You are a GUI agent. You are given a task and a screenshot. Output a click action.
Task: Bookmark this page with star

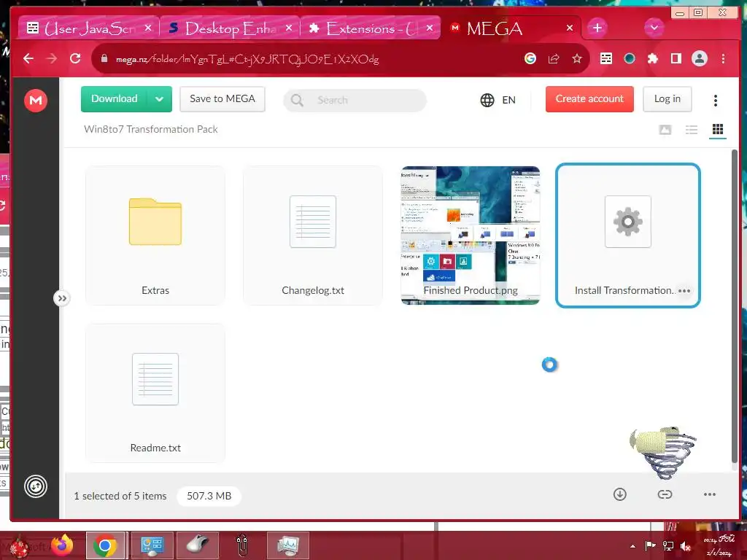click(577, 58)
